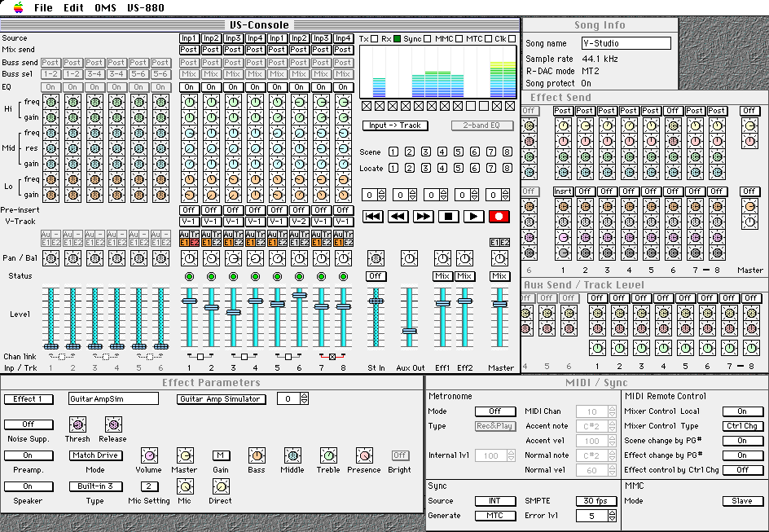
Task: Open the File menu
Action: click(x=43, y=8)
